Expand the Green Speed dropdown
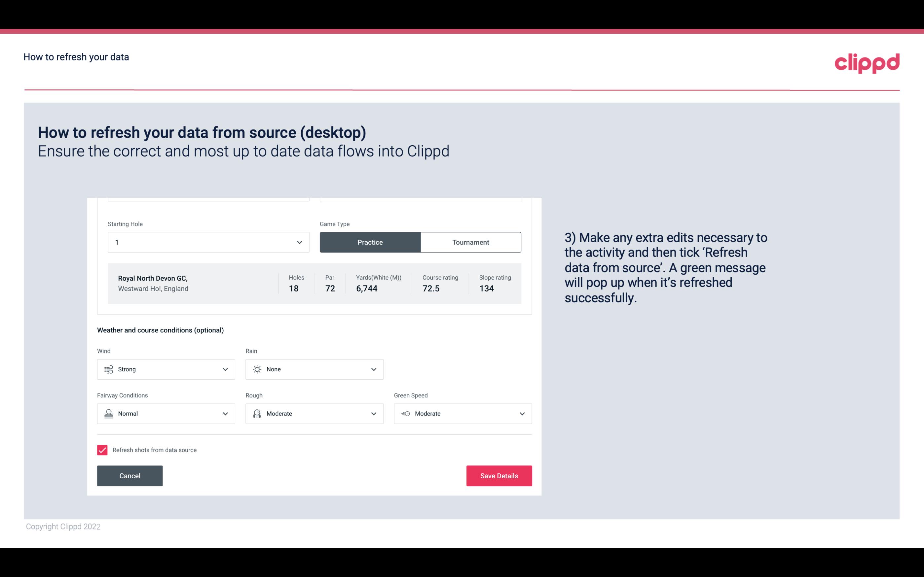The width and height of the screenshot is (924, 577). coord(522,414)
